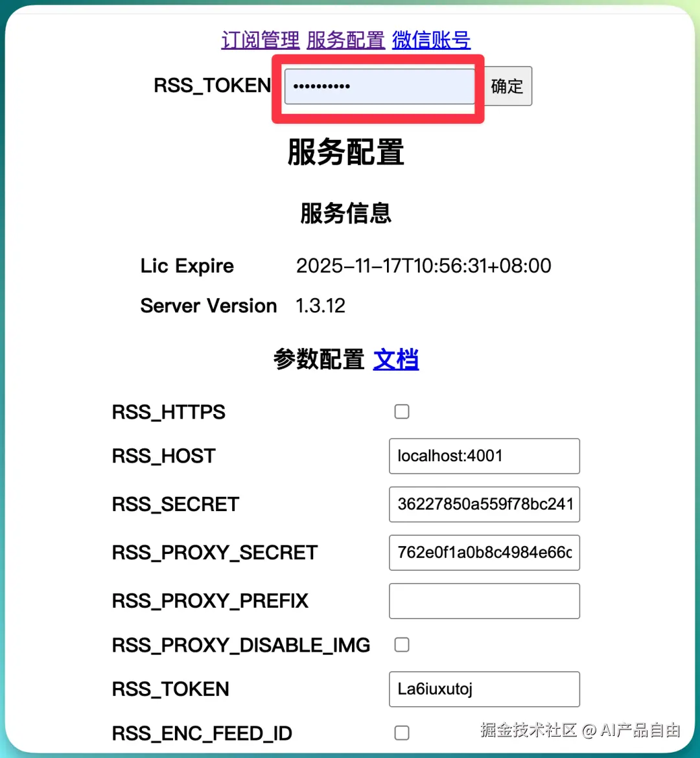Toggle the RSS_PROXY_DISABLE_IMG checkbox
This screenshot has height=758, width=700.
(401, 645)
